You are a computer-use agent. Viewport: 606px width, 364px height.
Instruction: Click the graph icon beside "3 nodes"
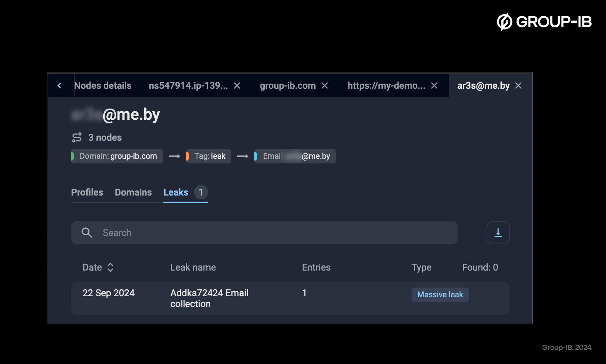click(x=77, y=137)
